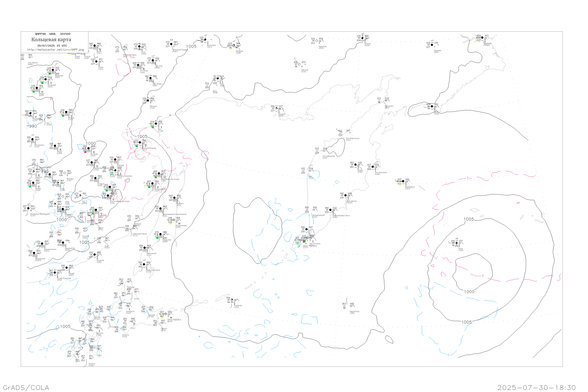Viewport: 588px width, 392px height.
Task: Click the yellow square at Анадырь station
Action: pyautogui.click(x=479, y=41)
